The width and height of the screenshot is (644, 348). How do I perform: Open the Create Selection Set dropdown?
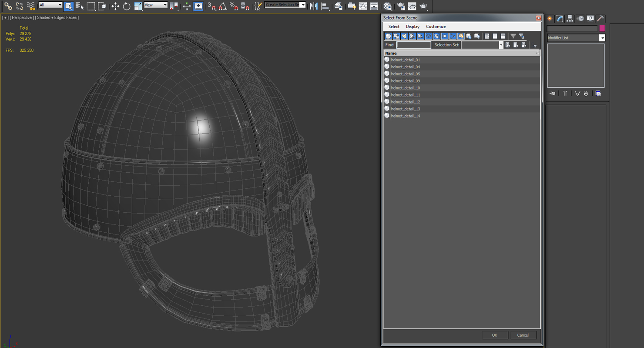[285, 5]
